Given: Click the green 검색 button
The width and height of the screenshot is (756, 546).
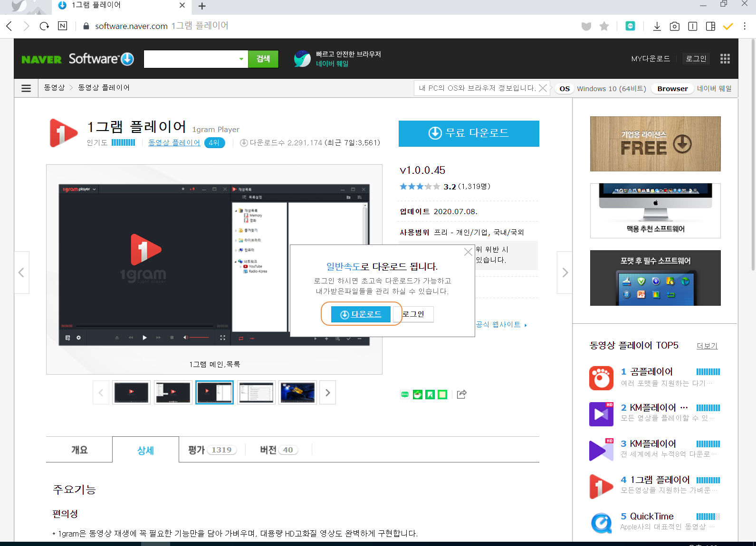Looking at the screenshot, I should point(263,59).
